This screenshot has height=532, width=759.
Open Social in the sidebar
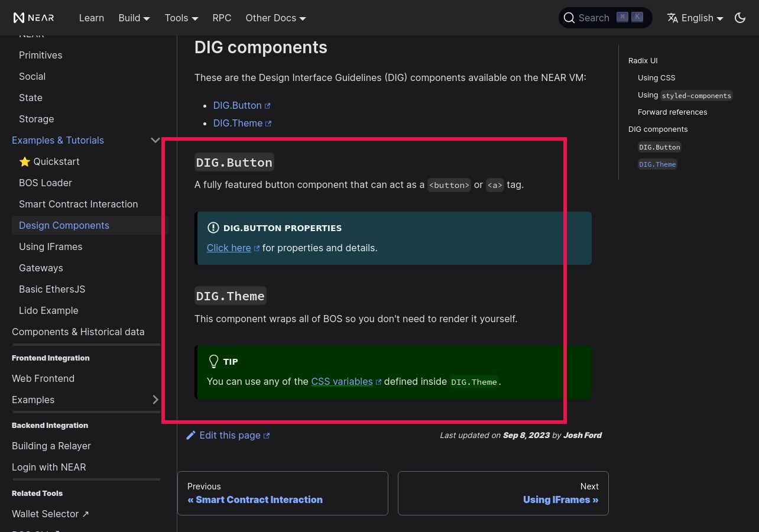[32, 76]
